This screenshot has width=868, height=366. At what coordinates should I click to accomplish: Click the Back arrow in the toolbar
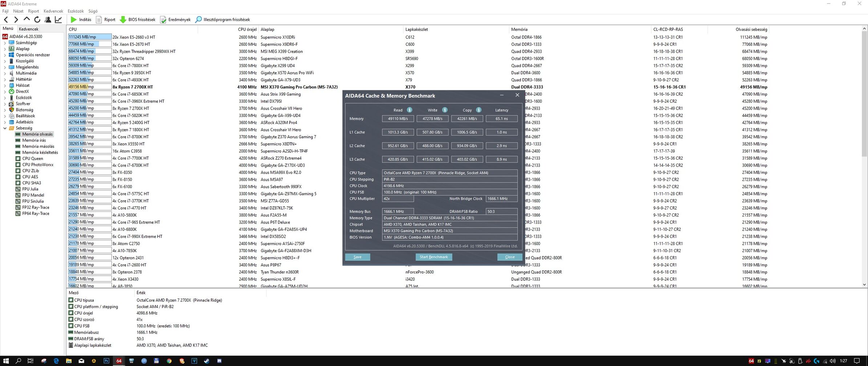[x=6, y=20]
